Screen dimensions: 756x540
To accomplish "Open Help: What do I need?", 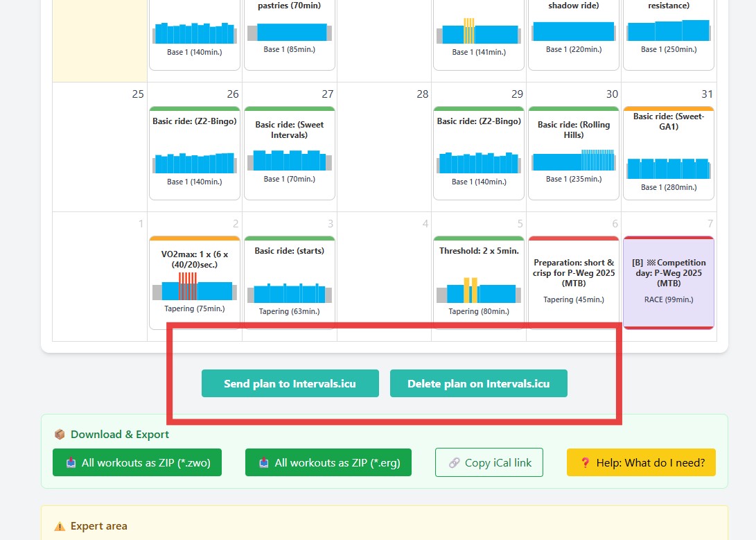I will [x=640, y=462].
